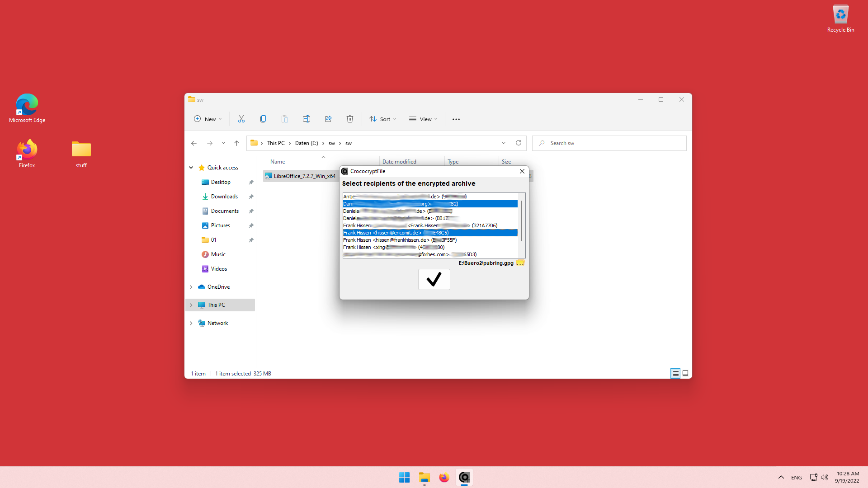Open Music in the navigation pane
Screen dimensions: 868x488
218,254
